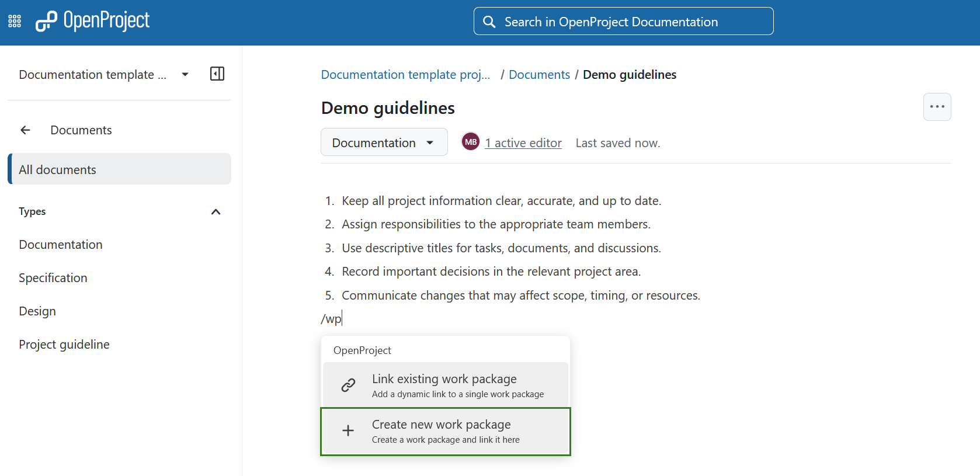The height and width of the screenshot is (476, 980).
Task: Open the three-dots more actions menu
Action: click(937, 107)
